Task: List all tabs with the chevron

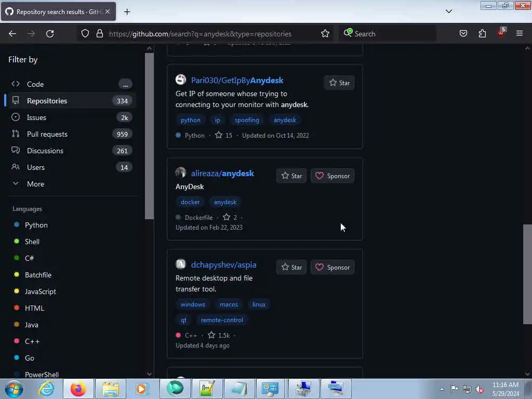Action: pos(448,11)
